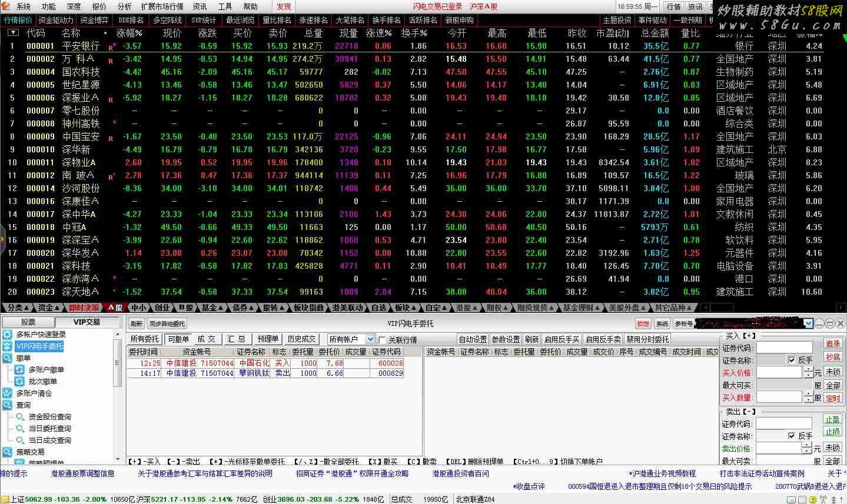847x504 pixels.
Task: Click the 多账户撤单 refresh icon
Action: pos(20,369)
